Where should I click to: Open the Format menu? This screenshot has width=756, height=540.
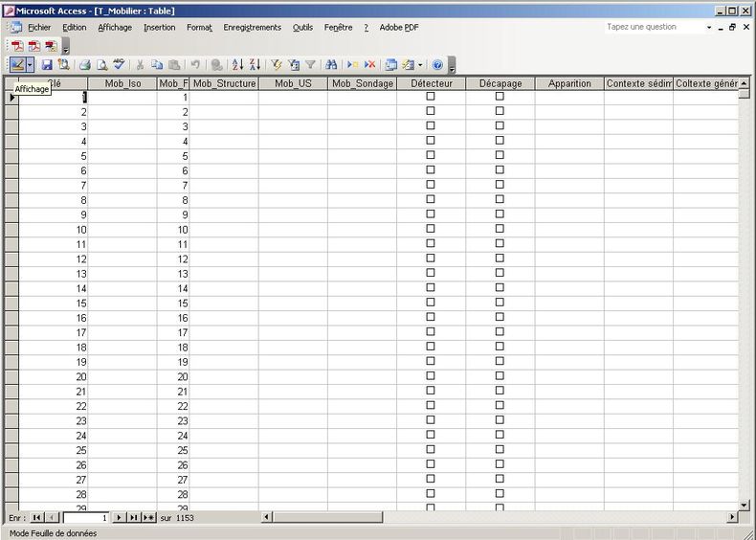200,28
